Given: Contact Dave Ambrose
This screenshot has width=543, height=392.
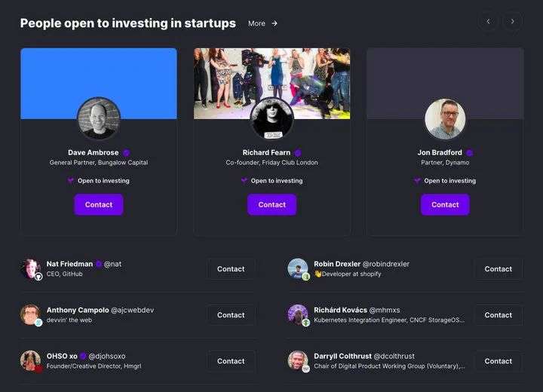Looking at the screenshot, I should pyautogui.click(x=99, y=204).
